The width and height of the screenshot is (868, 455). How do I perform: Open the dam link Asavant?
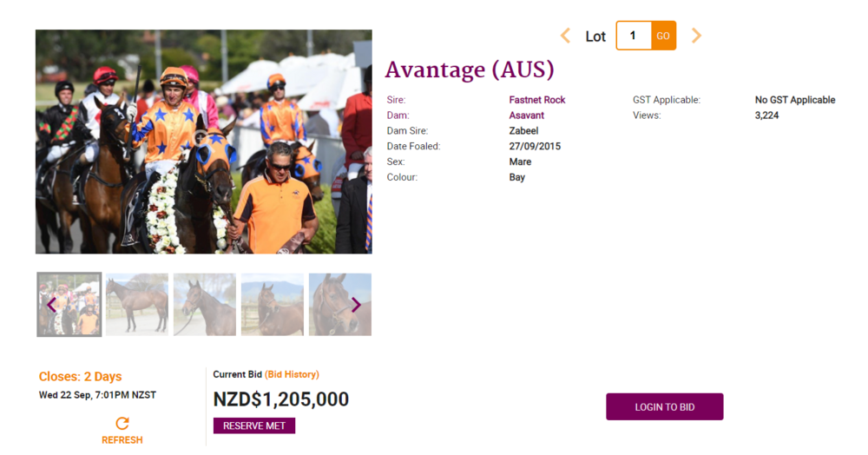(526, 115)
